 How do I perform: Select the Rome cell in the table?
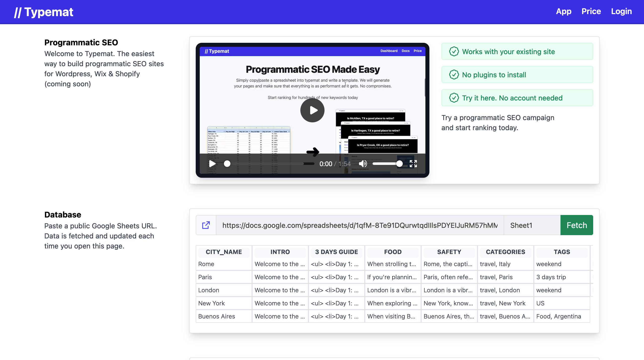coord(224,264)
